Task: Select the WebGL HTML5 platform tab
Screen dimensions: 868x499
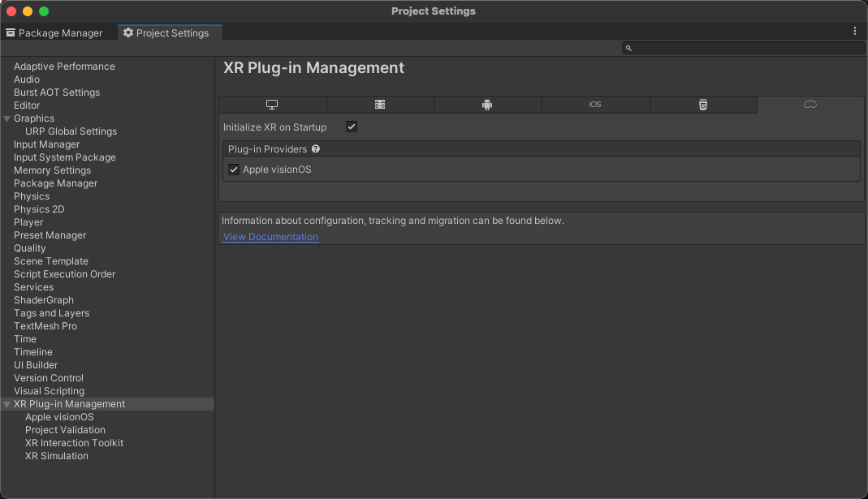Action: tap(703, 105)
